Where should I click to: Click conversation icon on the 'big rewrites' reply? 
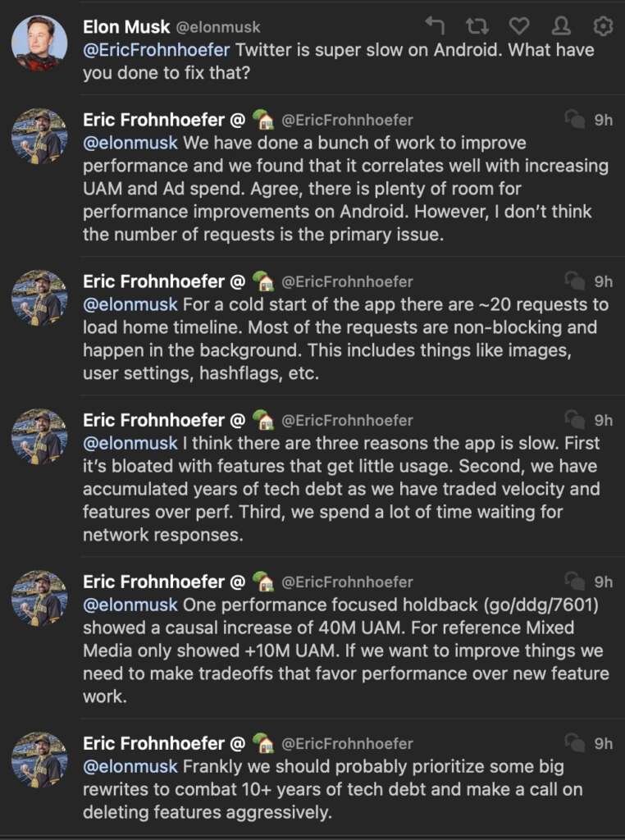pyautogui.click(x=575, y=743)
